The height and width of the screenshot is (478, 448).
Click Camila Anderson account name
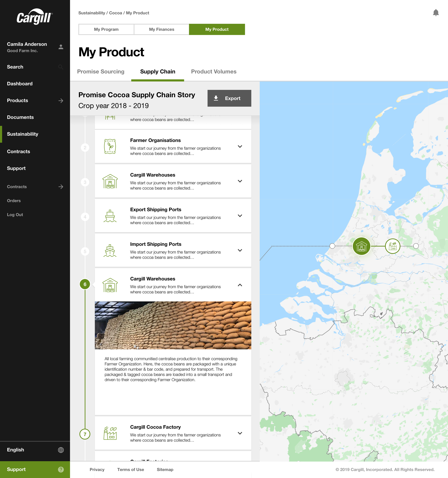click(x=27, y=44)
